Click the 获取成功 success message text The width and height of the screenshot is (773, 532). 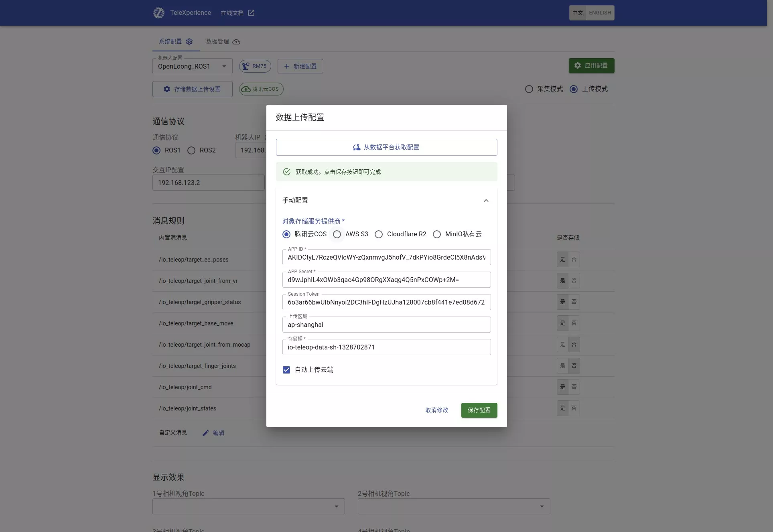pyautogui.click(x=338, y=172)
